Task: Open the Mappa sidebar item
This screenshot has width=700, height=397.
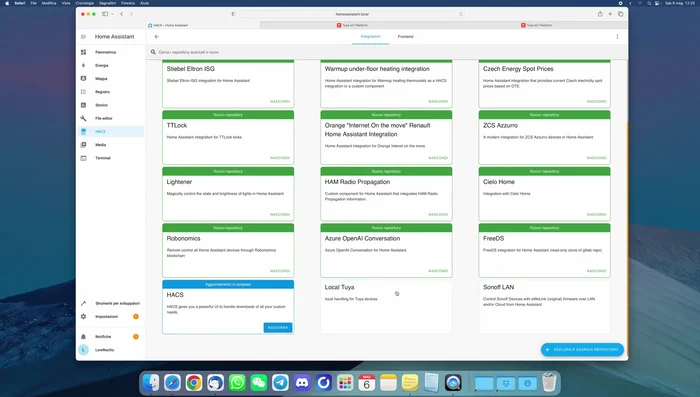Action: 110,79
